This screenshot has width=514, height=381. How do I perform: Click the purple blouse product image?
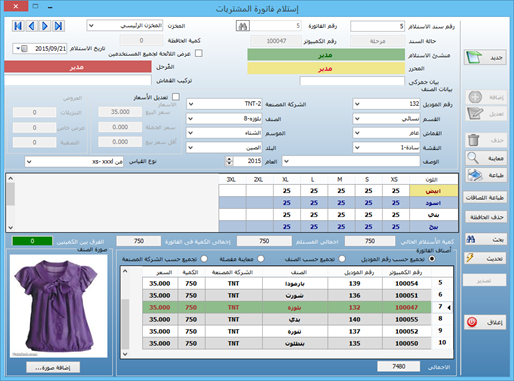pos(58,306)
